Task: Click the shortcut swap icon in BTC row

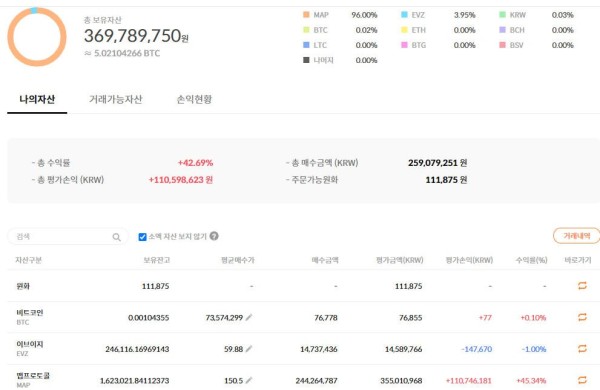Action: pyautogui.click(x=582, y=317)
